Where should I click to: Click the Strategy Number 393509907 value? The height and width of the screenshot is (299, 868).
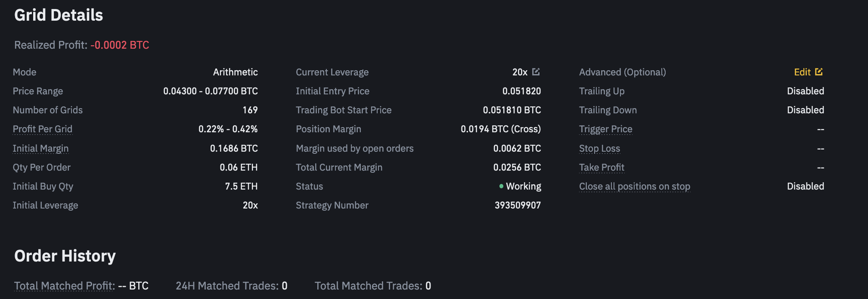(518, 205)
